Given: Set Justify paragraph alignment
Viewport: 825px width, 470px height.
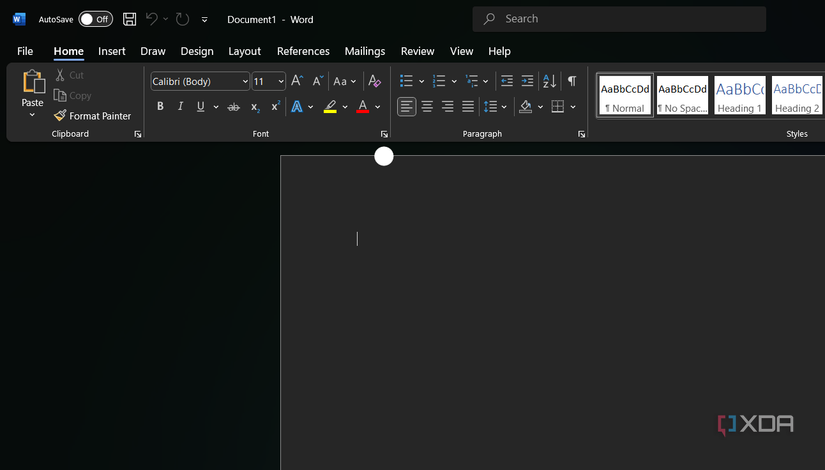Looking at the screenshot, I should pyautogui.click(x=468, y=107).
